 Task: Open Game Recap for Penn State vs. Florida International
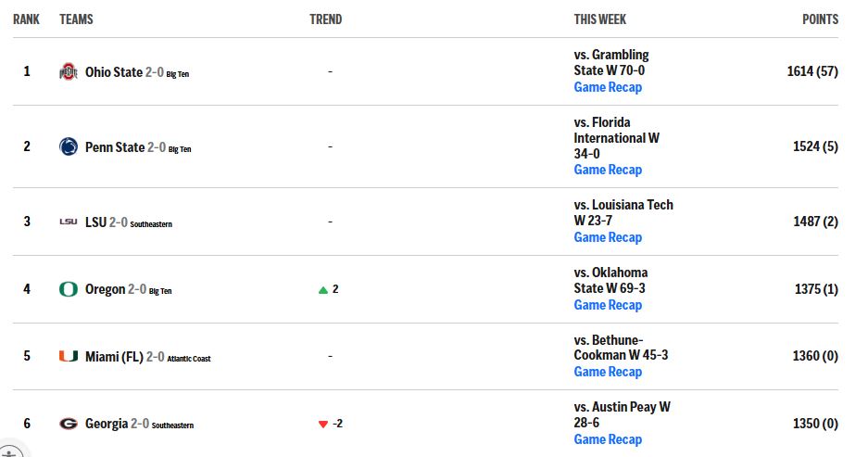pyautogui.click(x=608, y=170)
